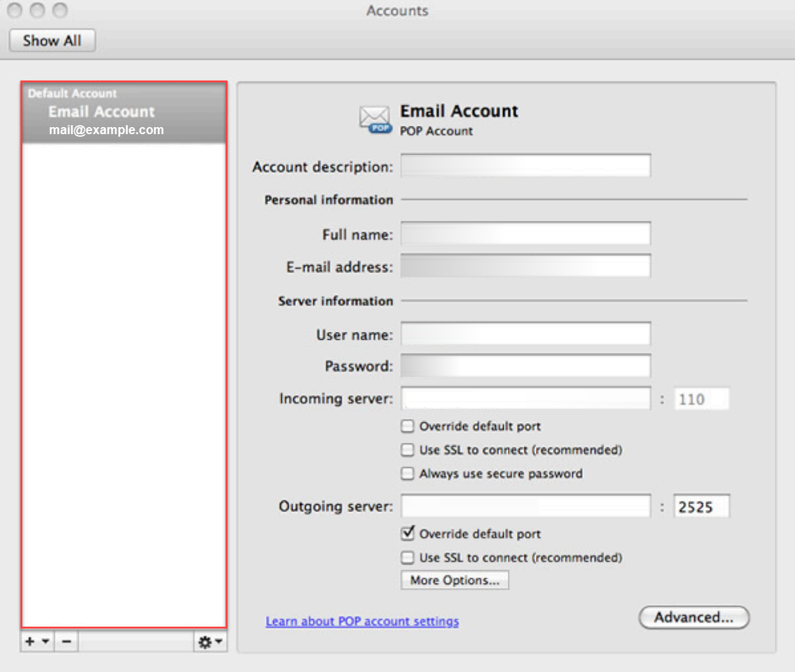Add a new account with the plus icon
The image size is (795, 672).
(x=29, y=641)
